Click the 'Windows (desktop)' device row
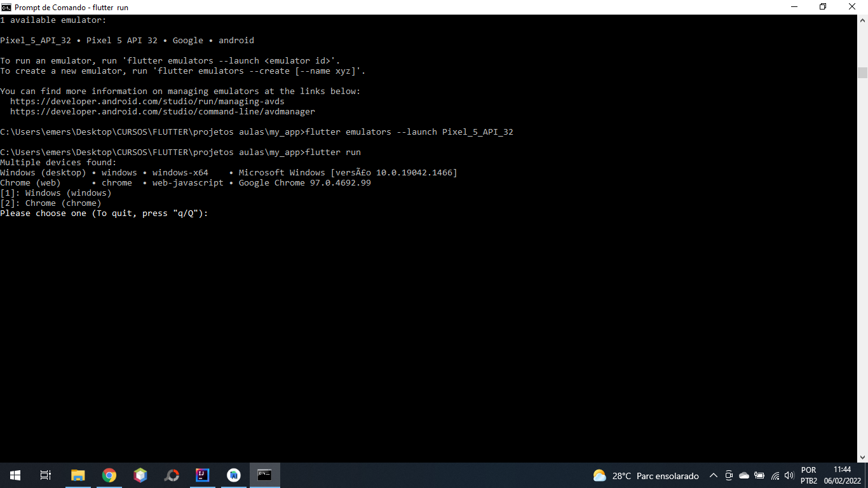 (x=229, y=173)
